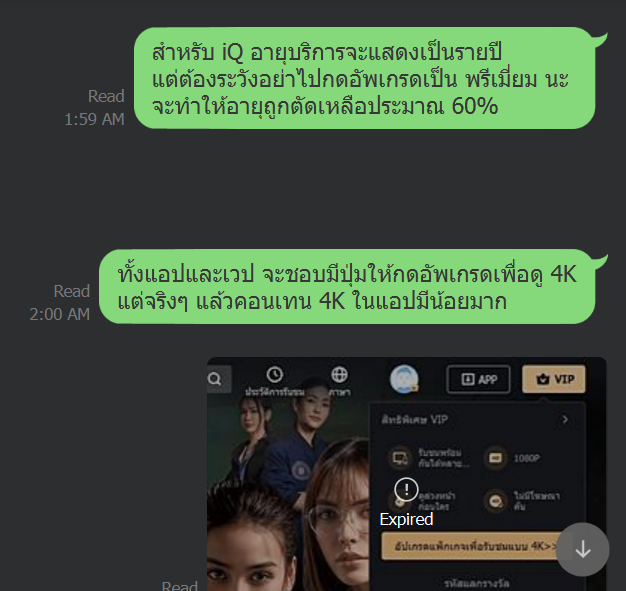Open the profile avatar icon

coord(404,379)
